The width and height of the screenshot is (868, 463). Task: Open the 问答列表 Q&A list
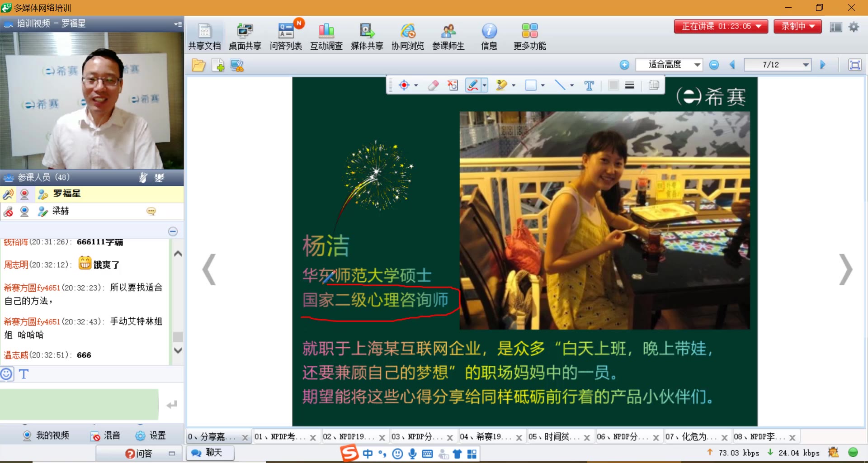click(286, 36)
